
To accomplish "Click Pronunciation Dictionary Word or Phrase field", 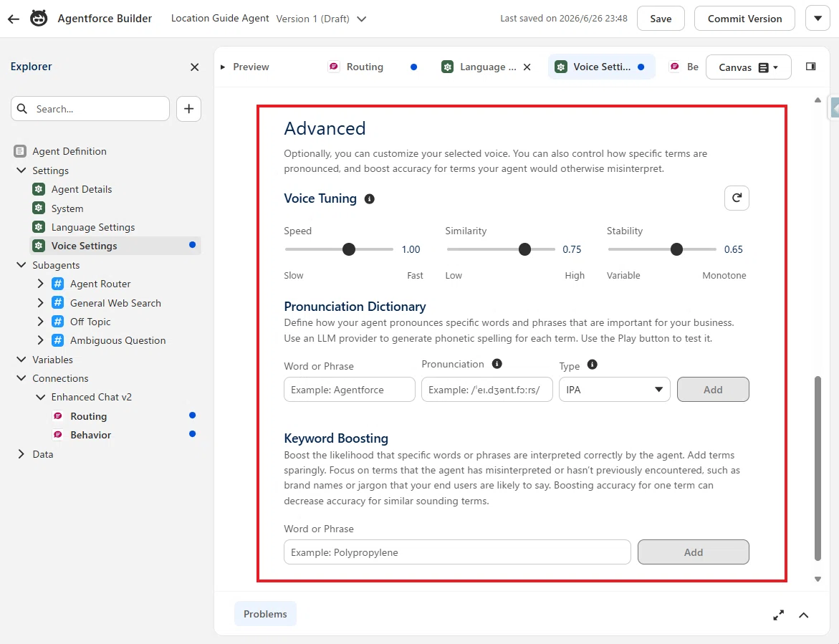I will (350, 390).
